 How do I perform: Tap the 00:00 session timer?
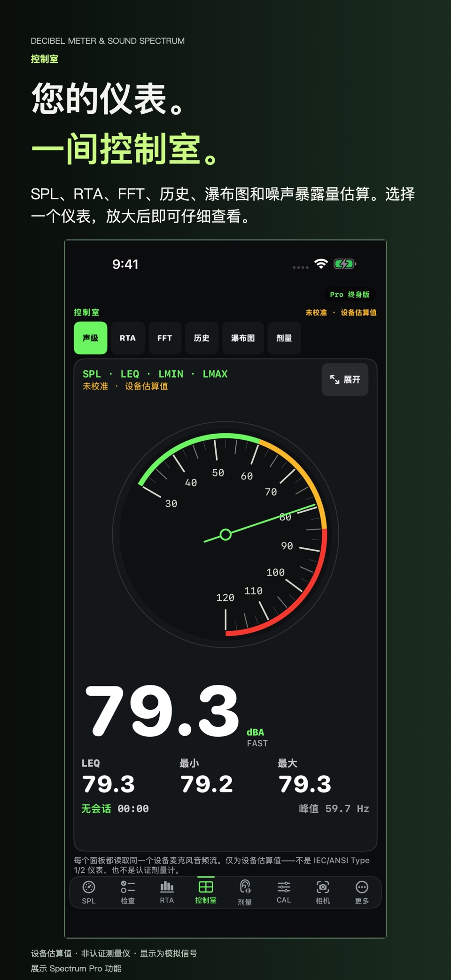133,809
